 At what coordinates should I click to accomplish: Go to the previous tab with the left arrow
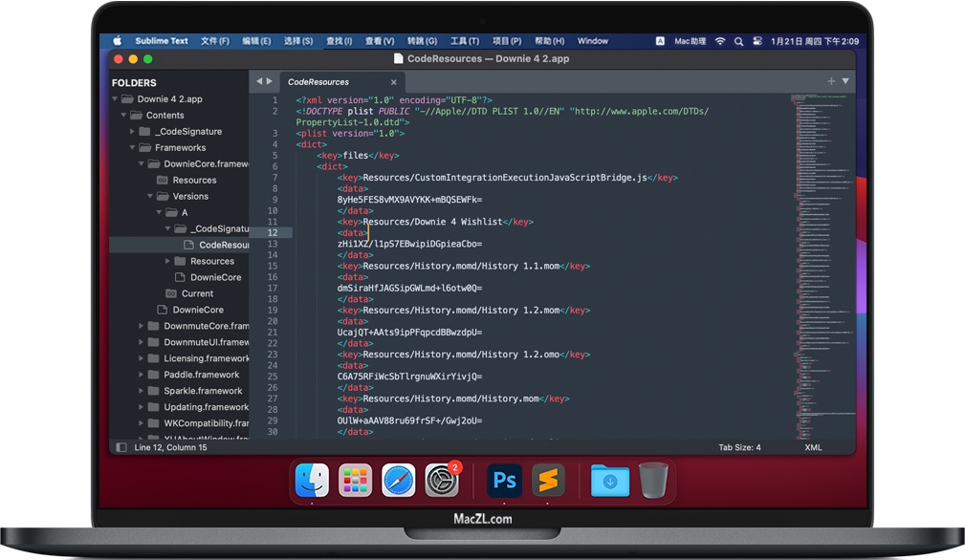(x=259, y=81)
